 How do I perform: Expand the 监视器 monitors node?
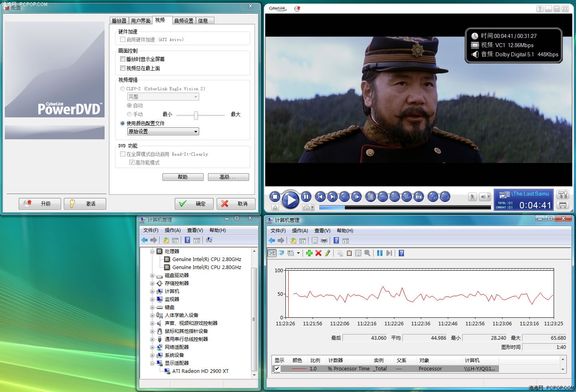152,299
